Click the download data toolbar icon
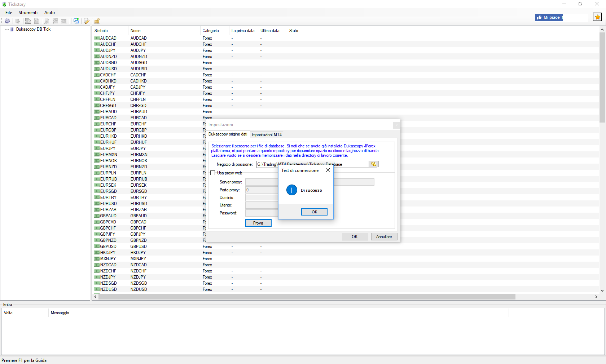606x364 pixels. pos(18,21)
